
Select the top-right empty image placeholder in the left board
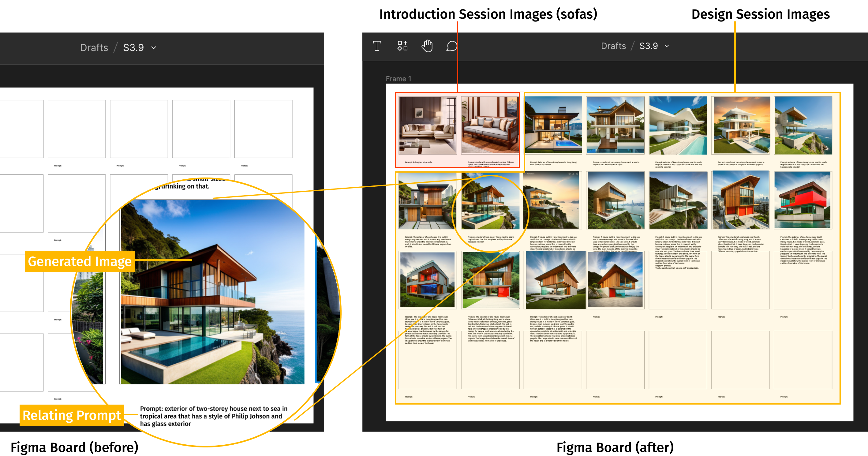pos(263,129)
